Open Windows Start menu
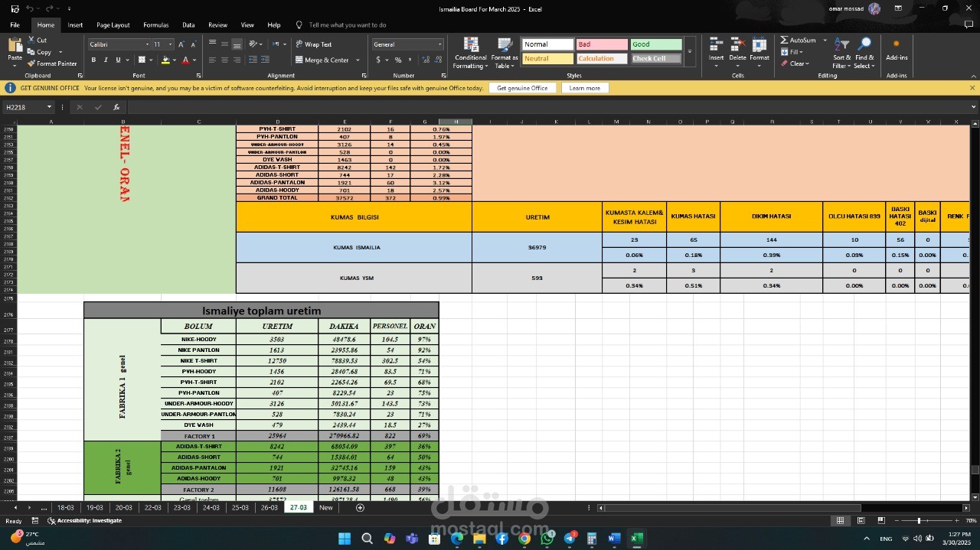Image resolution: width=980 pixels, height=550 pixels. [344, 539]
